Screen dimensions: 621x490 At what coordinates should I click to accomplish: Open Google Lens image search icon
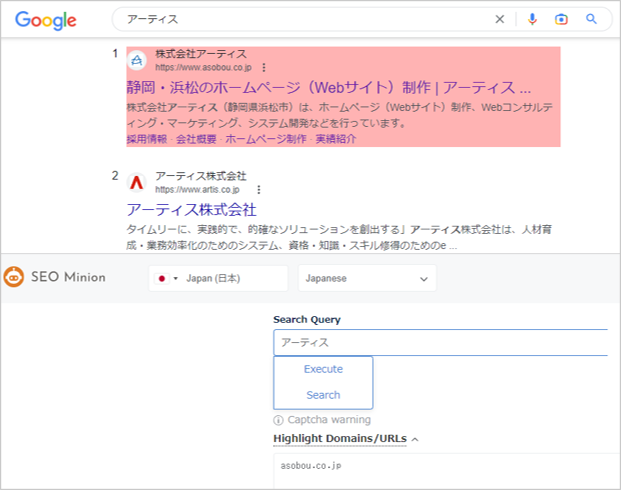561,19
